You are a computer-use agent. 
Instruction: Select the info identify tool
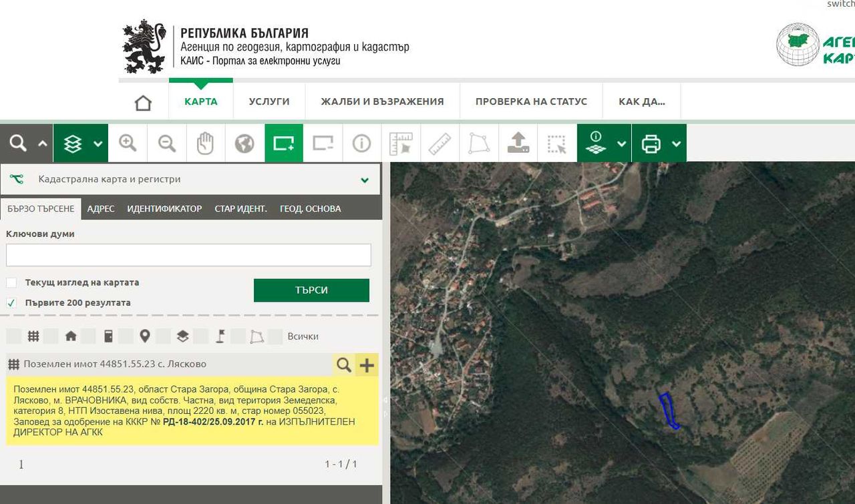coord(361,143)
